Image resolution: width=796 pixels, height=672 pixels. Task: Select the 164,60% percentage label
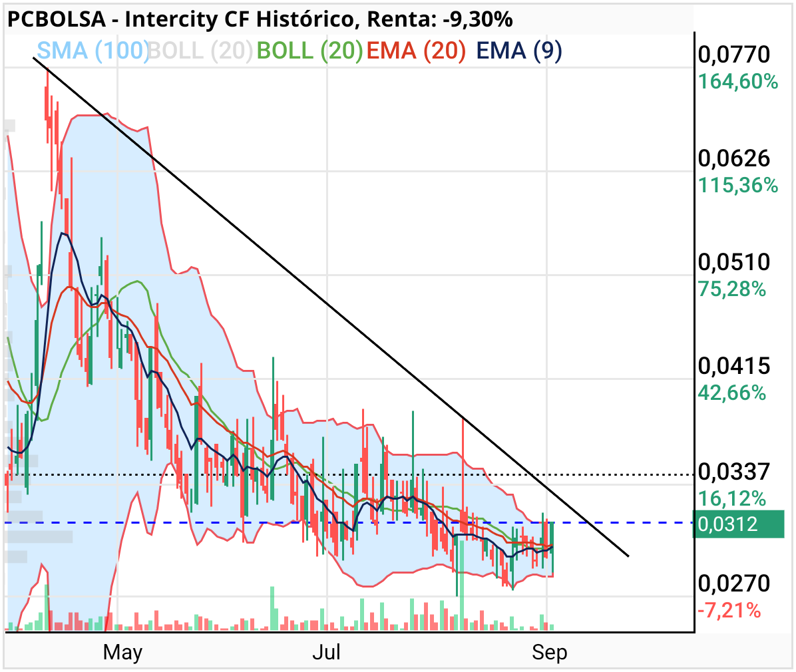pos(738,81)
